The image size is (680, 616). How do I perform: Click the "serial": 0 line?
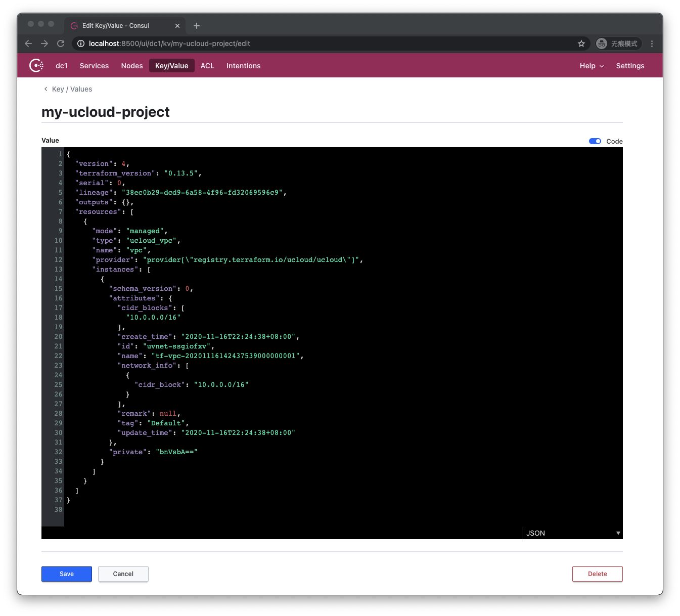[x=100, y=183]
